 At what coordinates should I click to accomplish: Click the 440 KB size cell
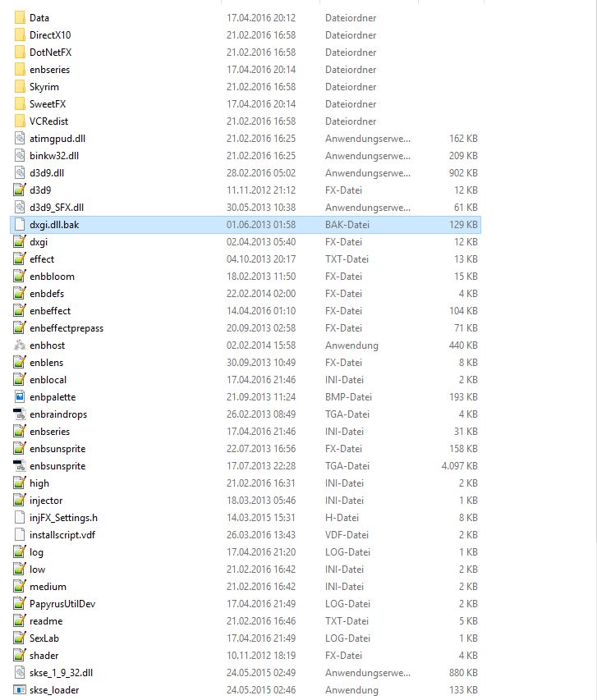pos(463,345)
